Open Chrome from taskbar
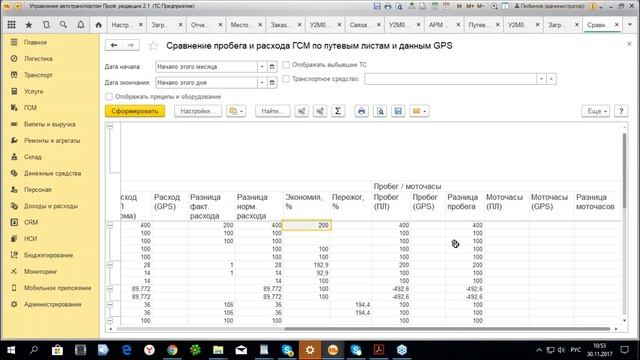 point(172,350)
